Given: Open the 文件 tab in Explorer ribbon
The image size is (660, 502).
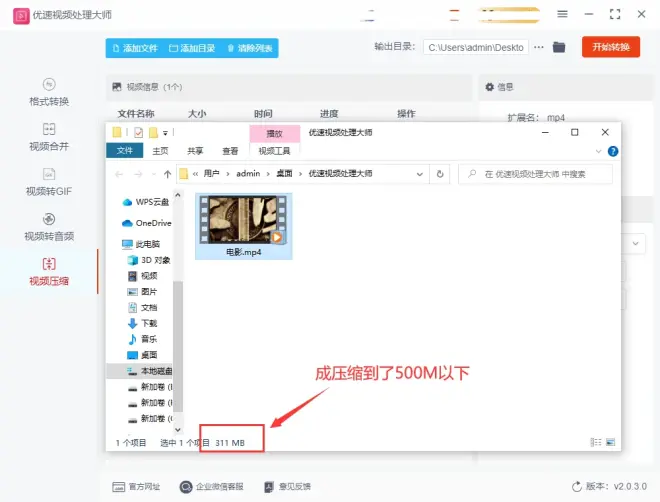Looking at the screenshot, I should (x=125, y=150).
